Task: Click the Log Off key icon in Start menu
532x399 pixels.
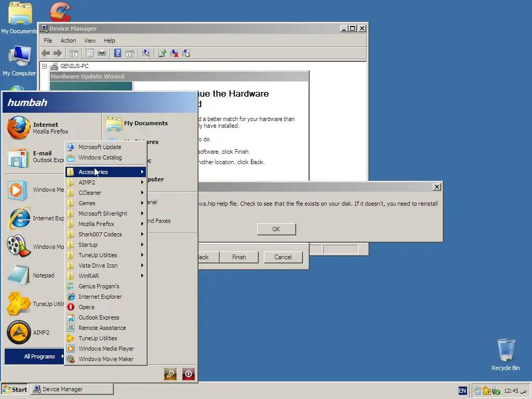Action: coord(170,374)
